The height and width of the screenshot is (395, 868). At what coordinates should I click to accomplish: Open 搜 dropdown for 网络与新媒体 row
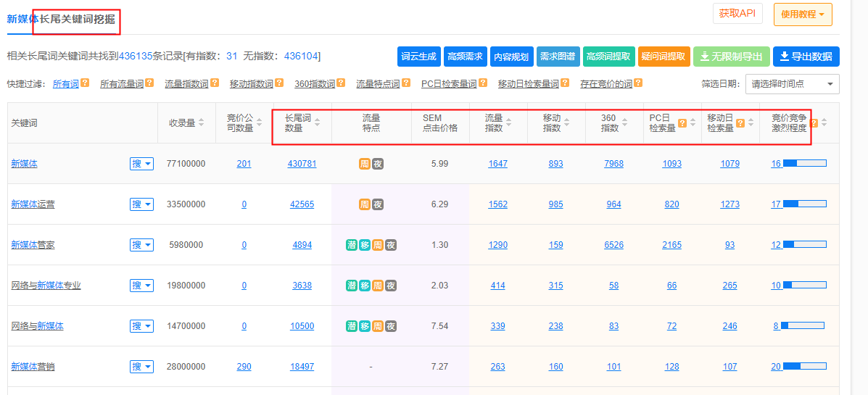[141, 326]
